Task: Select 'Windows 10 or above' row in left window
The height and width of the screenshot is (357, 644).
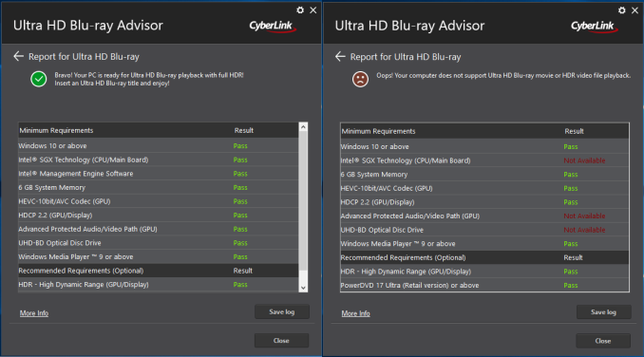Action: point(158,145)
